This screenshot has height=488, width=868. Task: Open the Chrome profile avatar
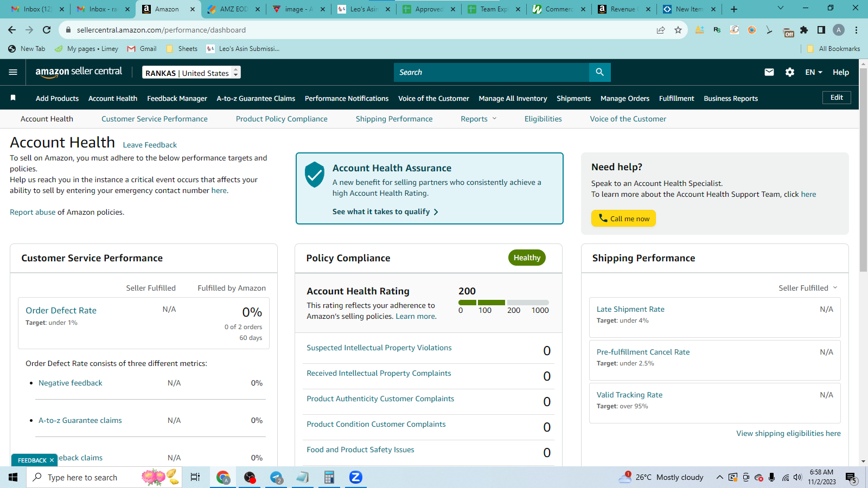click(839, 30)
